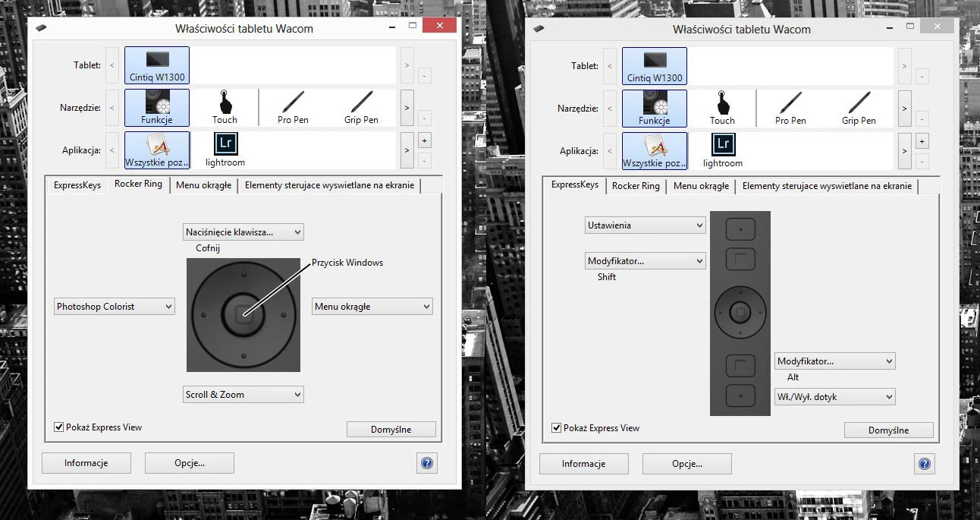
Task: Select the Pro Pen tool icon
Action: coord(294,107)
